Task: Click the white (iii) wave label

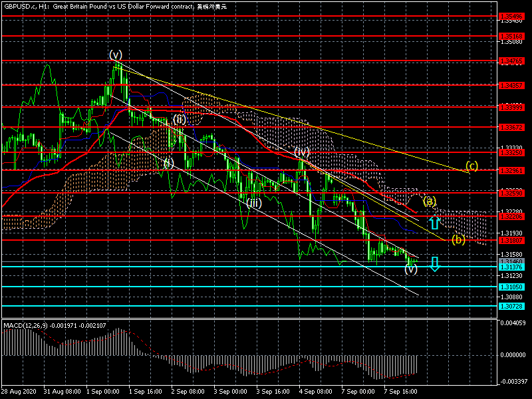Action: click(x=254, y=203)
